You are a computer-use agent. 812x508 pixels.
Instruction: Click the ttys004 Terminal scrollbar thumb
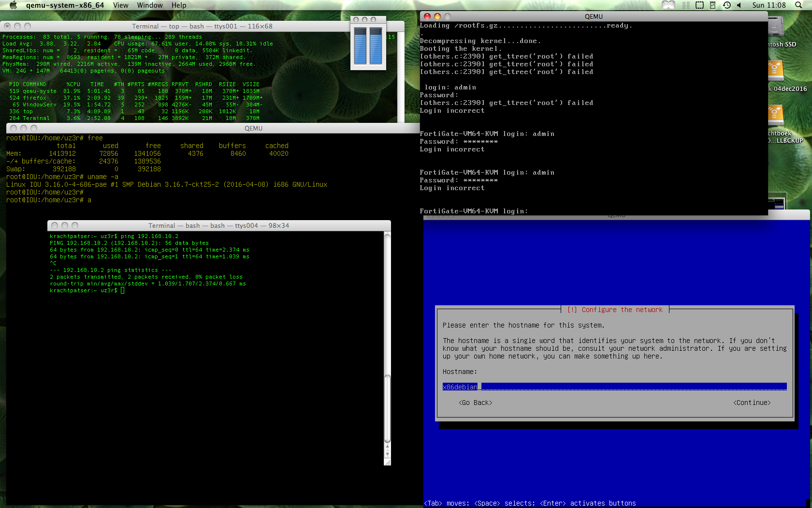click(387, 409)
